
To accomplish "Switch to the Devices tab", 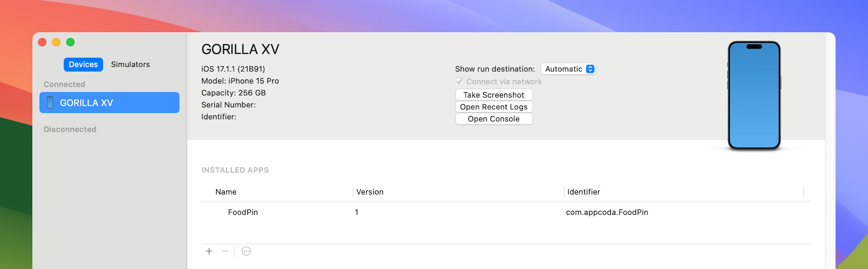I will (83, 65).
